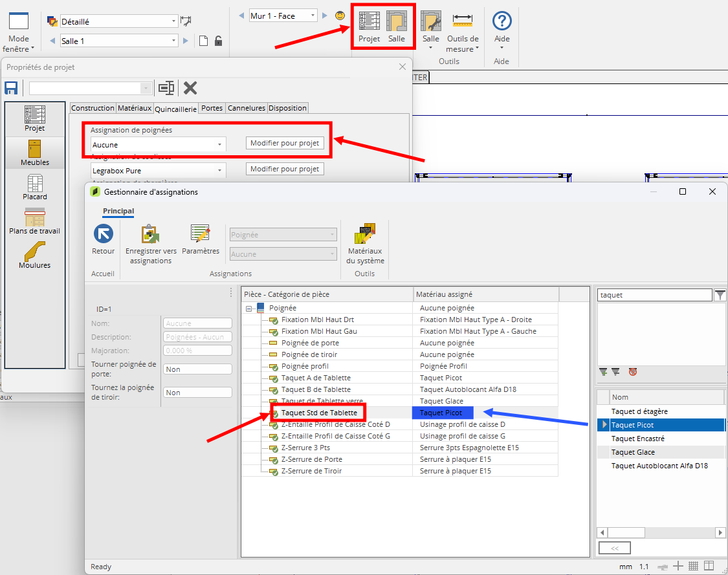Screen dimensions: 728x575
Task: Select Meubles in the left sidebar
Action: click(x=35, y=153)
